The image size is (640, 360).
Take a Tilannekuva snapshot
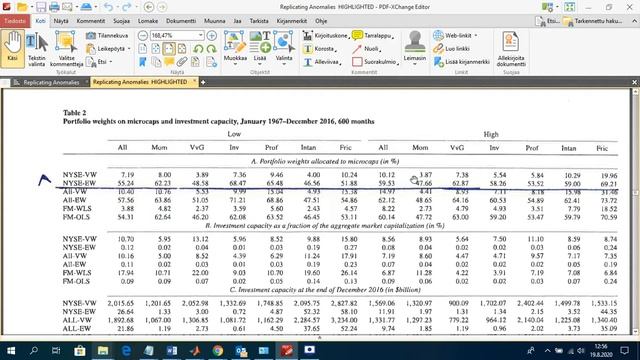coord(107,36)
